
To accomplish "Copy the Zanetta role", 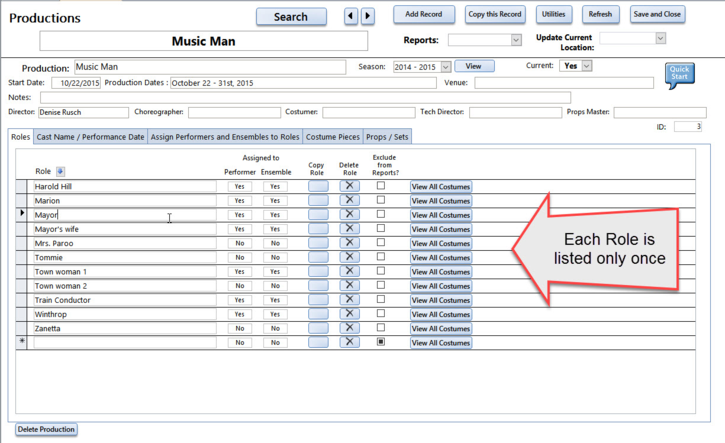I will (319, 328).
